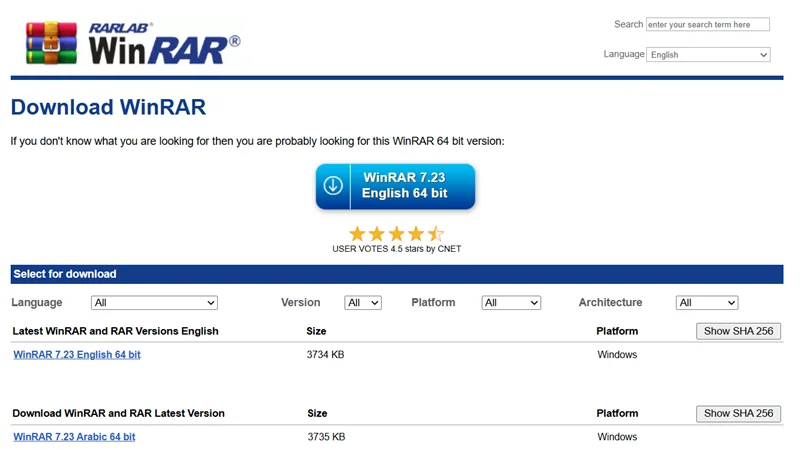800x450 pixels.
Task: Click the WinRAR books logo icon
Action: 52,43
